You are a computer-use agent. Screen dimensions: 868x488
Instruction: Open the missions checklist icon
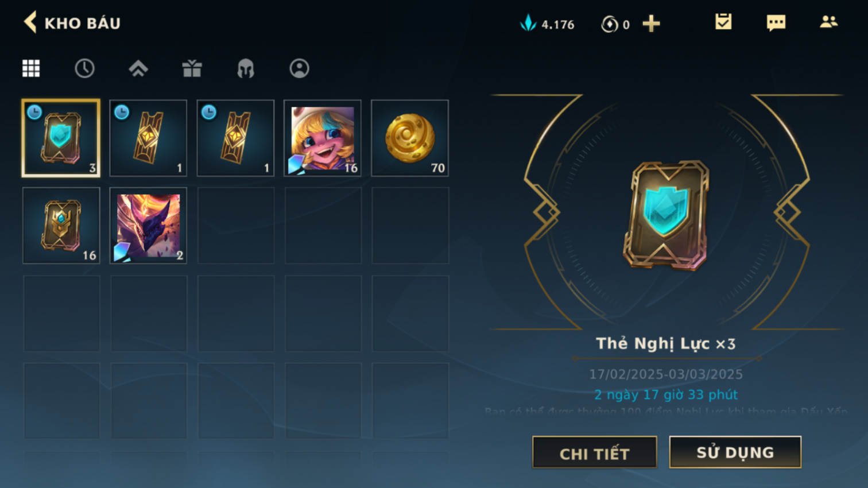click(x=723, y=22)
